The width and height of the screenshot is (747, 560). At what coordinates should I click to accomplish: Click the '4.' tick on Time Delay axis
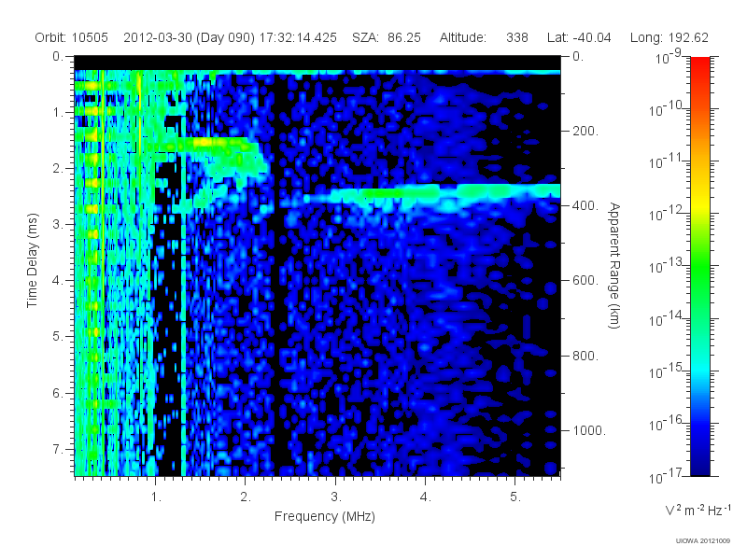pyautogui.click(x=58, y=281)
